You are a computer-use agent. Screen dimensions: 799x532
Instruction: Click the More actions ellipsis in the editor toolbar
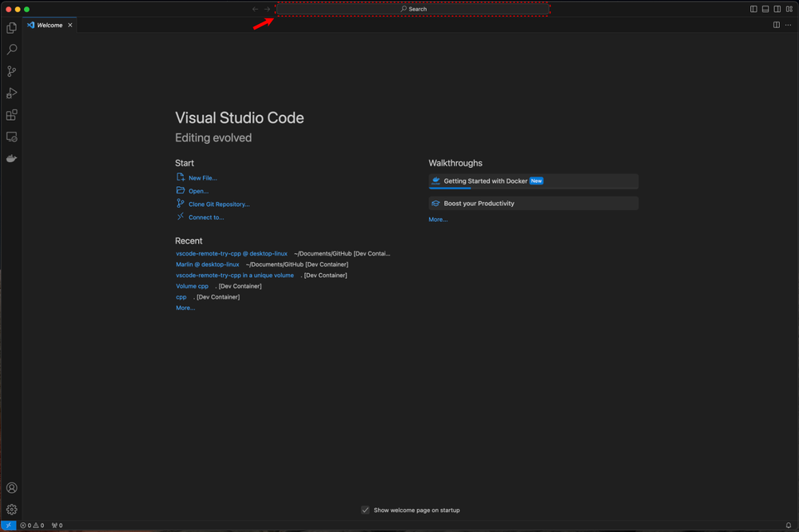[788, 25]
